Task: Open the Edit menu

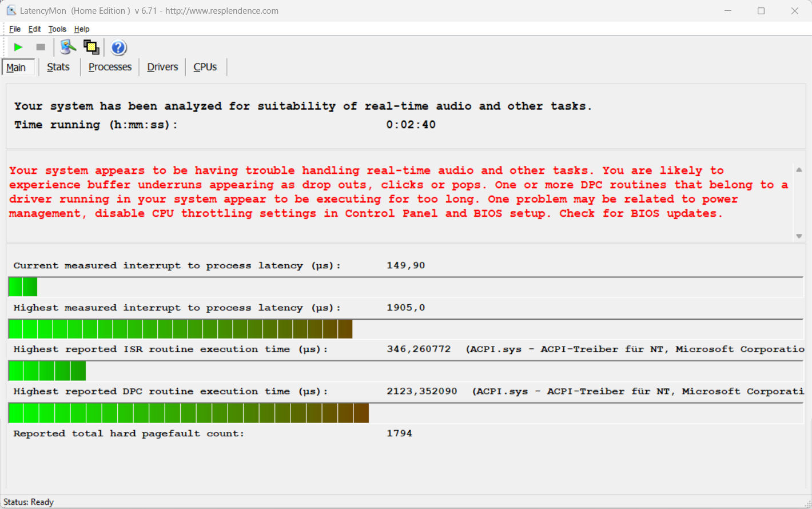Action: click(34, 29)
